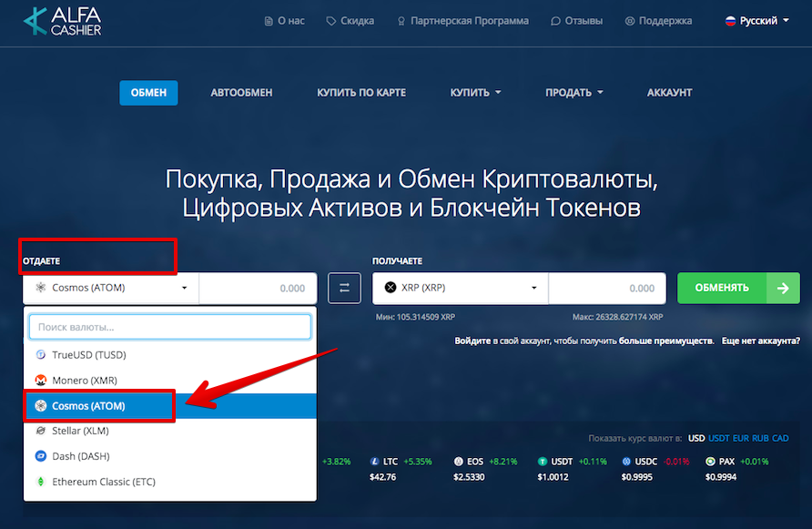Show rates in EUR

pos(740,438)
